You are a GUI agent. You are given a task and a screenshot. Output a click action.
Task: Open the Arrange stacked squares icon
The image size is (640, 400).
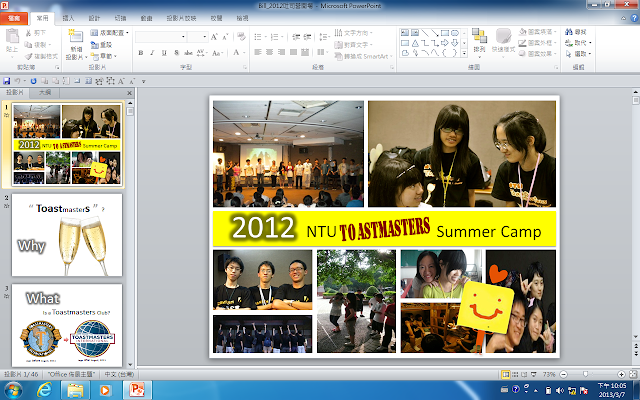(x=479, y=36)
